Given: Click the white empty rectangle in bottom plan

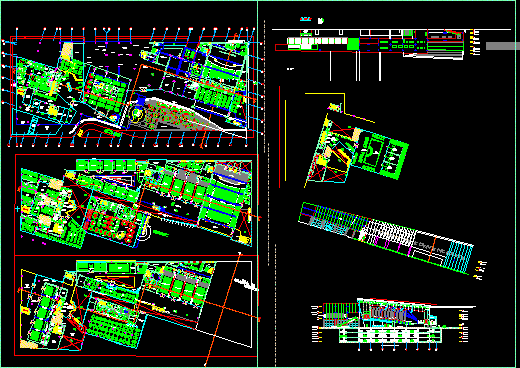Looking at the screenshot, I should tap(224, 304).
